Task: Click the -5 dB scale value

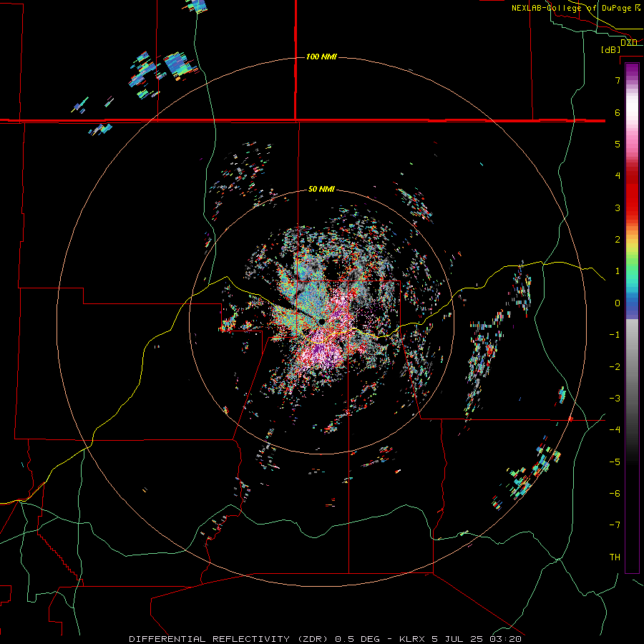Action: (x=615, y=462)
